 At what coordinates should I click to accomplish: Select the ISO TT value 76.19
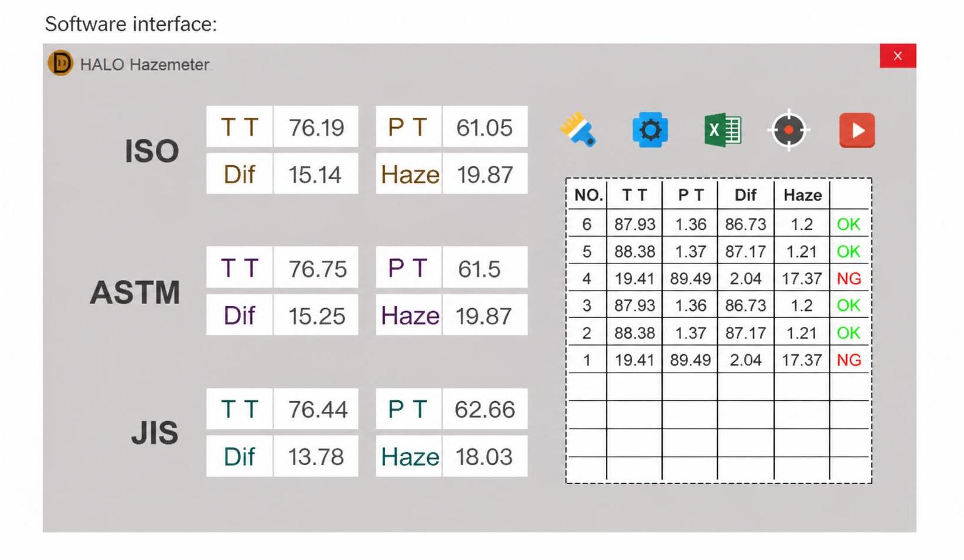pos(316,127)
